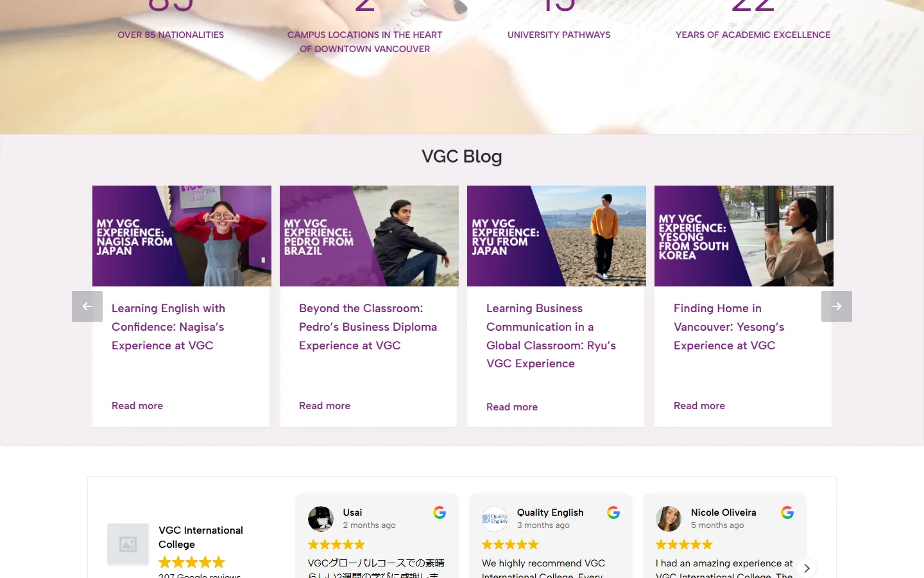Open 'Beyond the Classroom' Pedro article title
Image resolution: width=924 pixels, height=578 pixels.
coord(368,327)
